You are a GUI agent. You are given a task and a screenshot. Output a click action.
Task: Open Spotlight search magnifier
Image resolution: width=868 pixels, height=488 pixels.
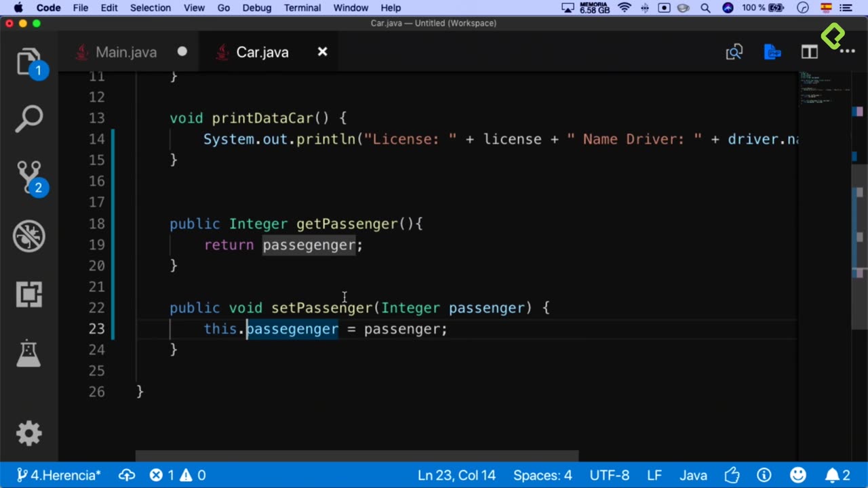[705, 7]
